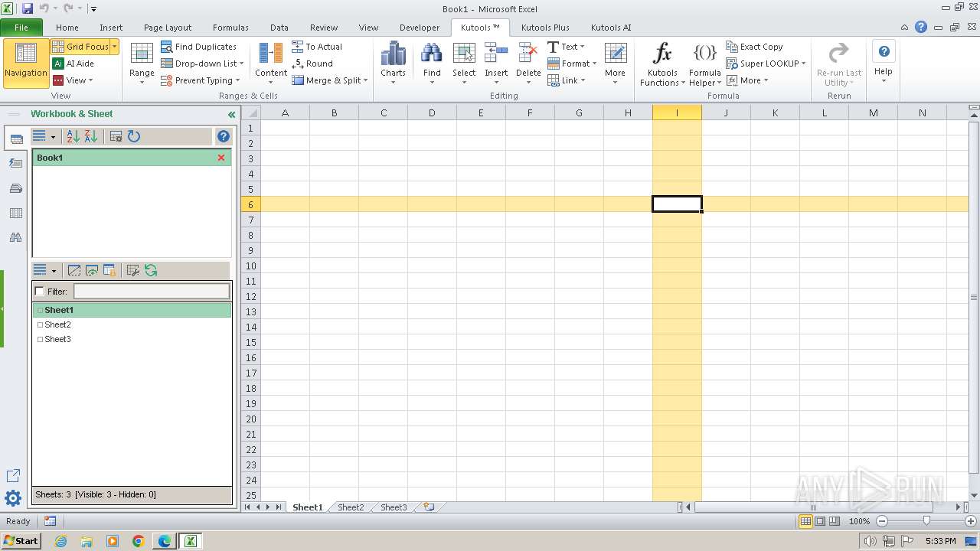
Task: Open the Grid Focus dropdown arrow
Action: pos(115,47)
